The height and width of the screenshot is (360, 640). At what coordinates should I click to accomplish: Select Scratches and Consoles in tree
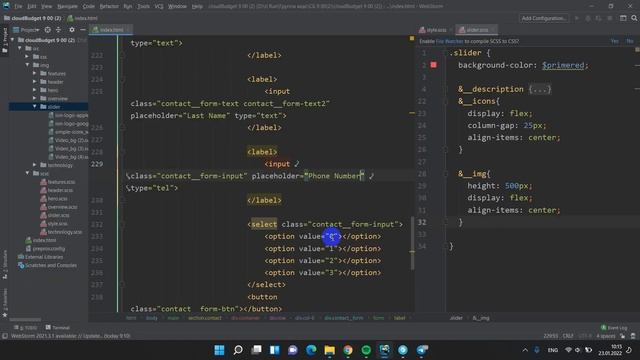click(x=47, y=265)
